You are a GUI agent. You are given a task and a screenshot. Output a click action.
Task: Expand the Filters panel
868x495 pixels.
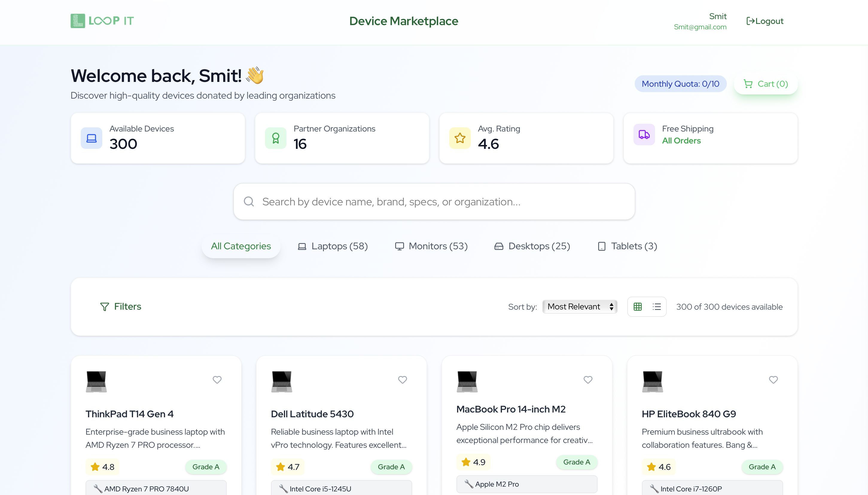click(x=121, y=307)
